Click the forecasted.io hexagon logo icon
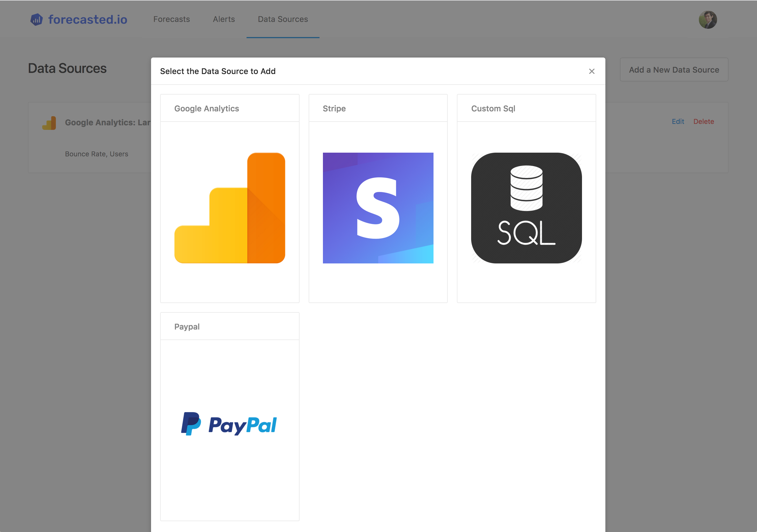The width and height of the screenshot is (757, 532). pos(36,19)
